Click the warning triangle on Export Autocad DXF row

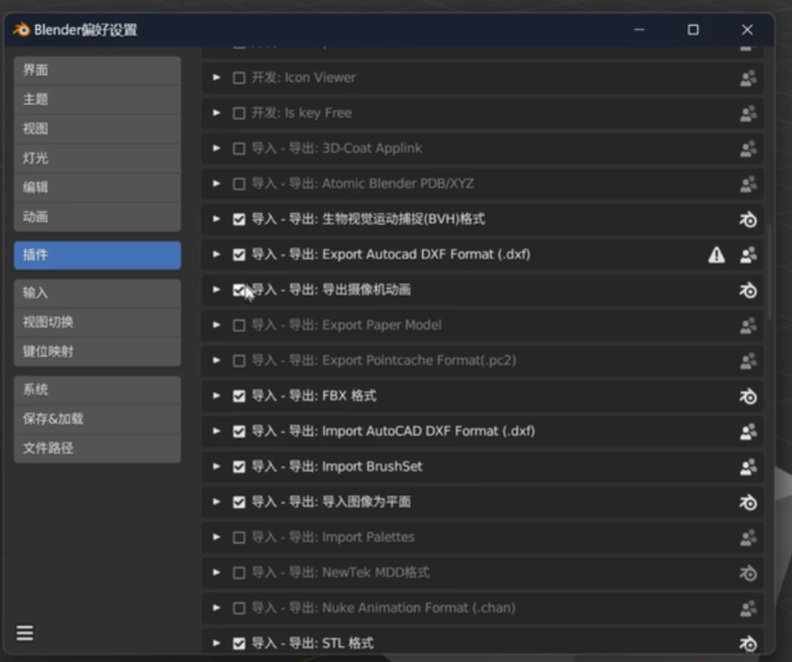(x=716, y=254)
